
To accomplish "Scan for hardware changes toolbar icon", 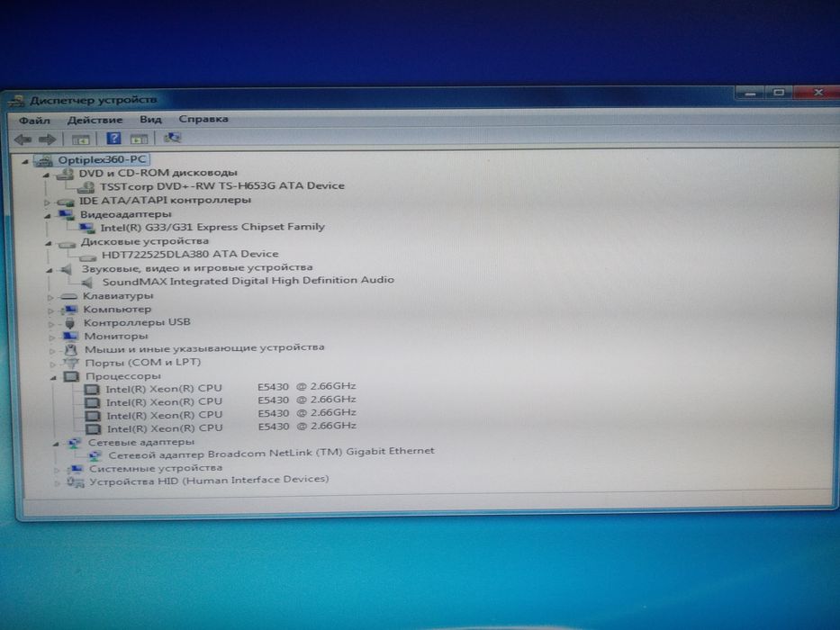I will pyautogui.click(x=172, y=139).
